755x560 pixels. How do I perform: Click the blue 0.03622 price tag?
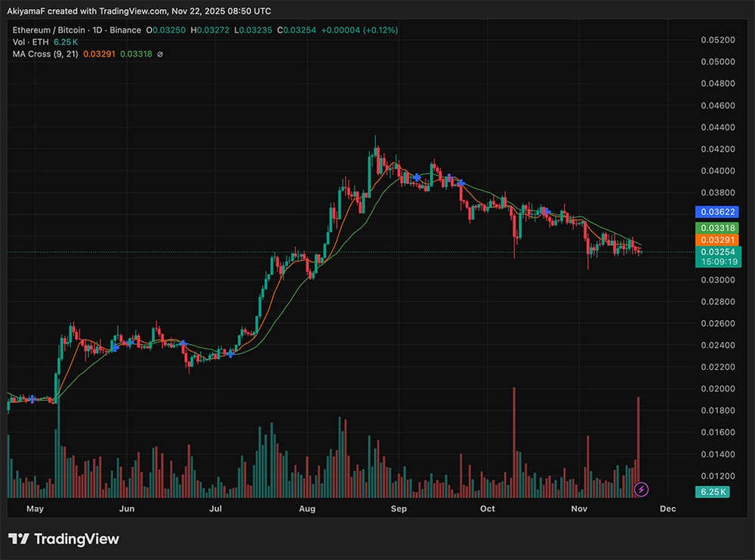pyautogui.click(x=716, y=213)
